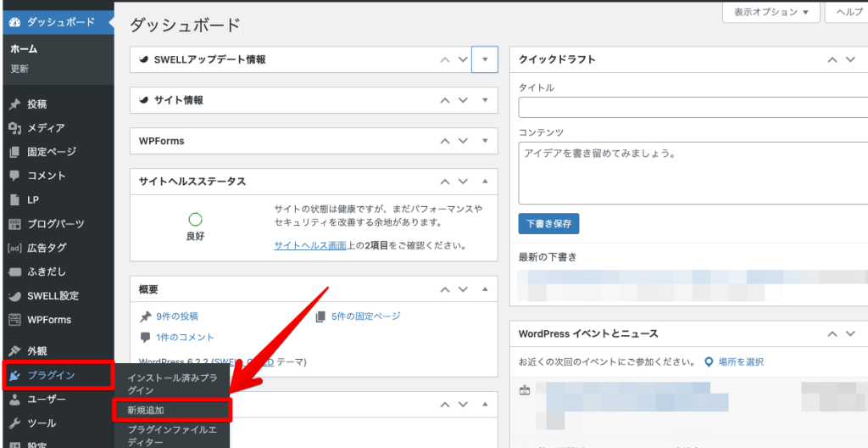868x448 pixels.
Task: Click the plug icon beside プラグイン
Action: pos(15,375)
